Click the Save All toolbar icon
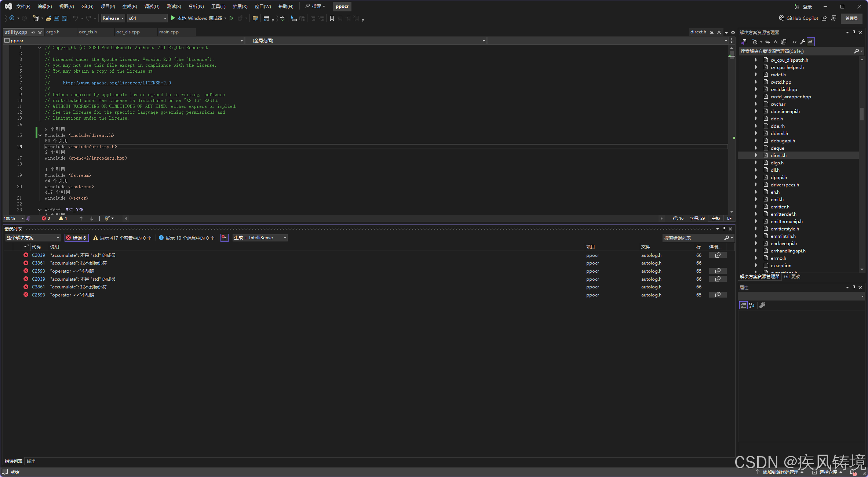 65,18
